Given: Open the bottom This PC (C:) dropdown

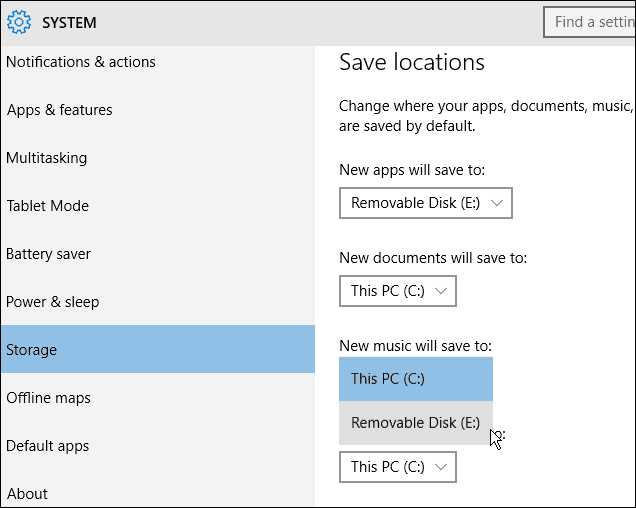Looking at the screenshot, I should coord(398,467).
